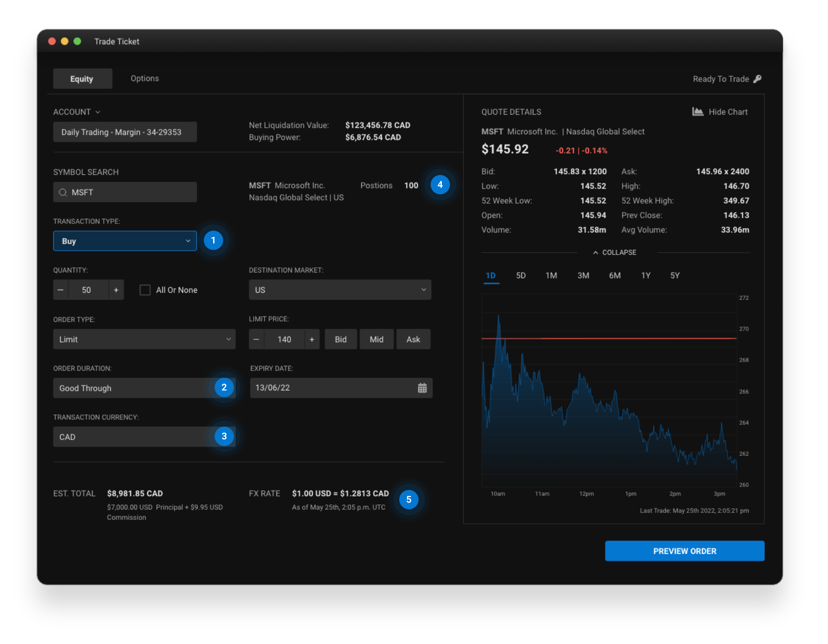Set limit price to Mid
The width and height of the screenshot is (828, 644).
(376, 339)
